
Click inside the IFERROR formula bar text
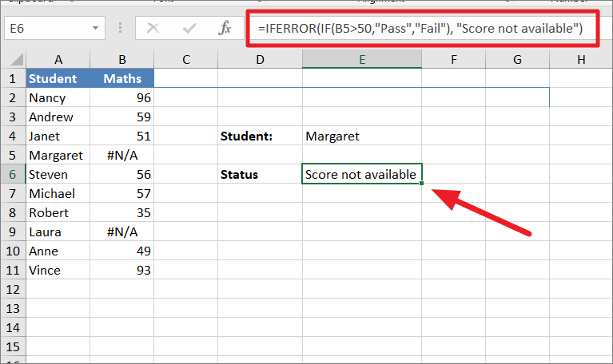click(x=420, y=28)
